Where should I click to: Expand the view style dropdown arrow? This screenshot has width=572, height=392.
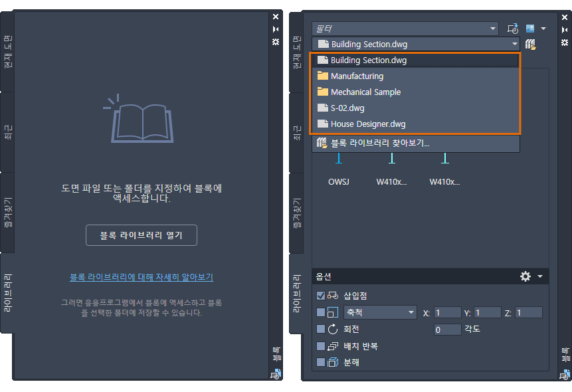pyautogui.click(x=543, y=29)
